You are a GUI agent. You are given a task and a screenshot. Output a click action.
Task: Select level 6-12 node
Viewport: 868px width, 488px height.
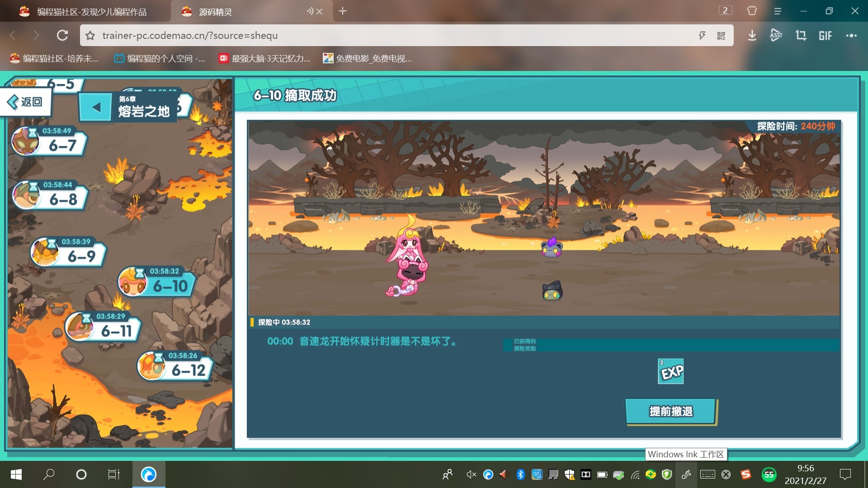click(175, 366)
